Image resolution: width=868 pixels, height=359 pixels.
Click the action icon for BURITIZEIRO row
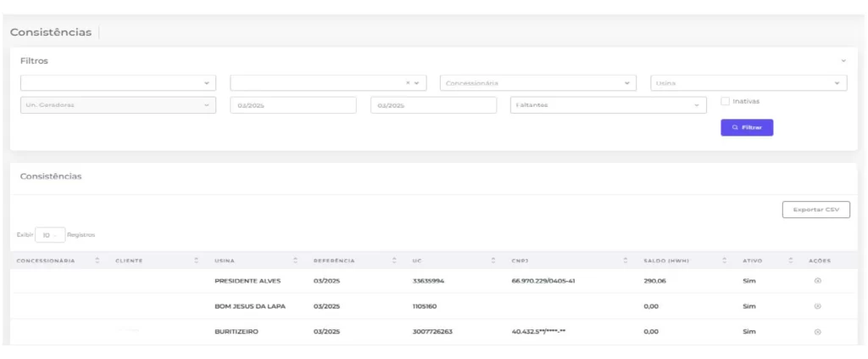pos(817,332)
